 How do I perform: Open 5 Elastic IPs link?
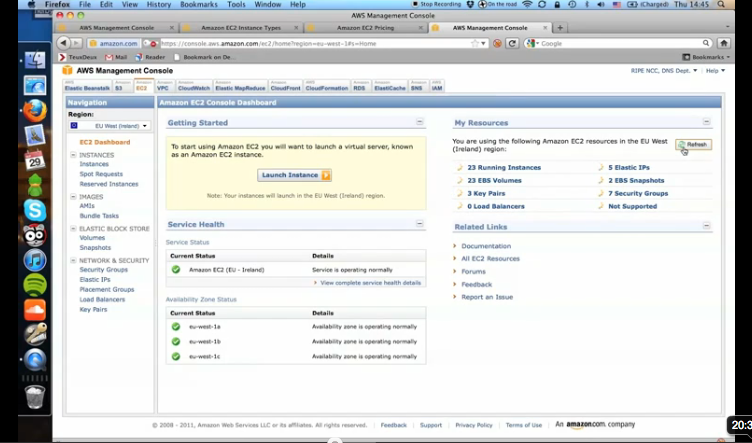pyautogui.click(x=629, y=167)
